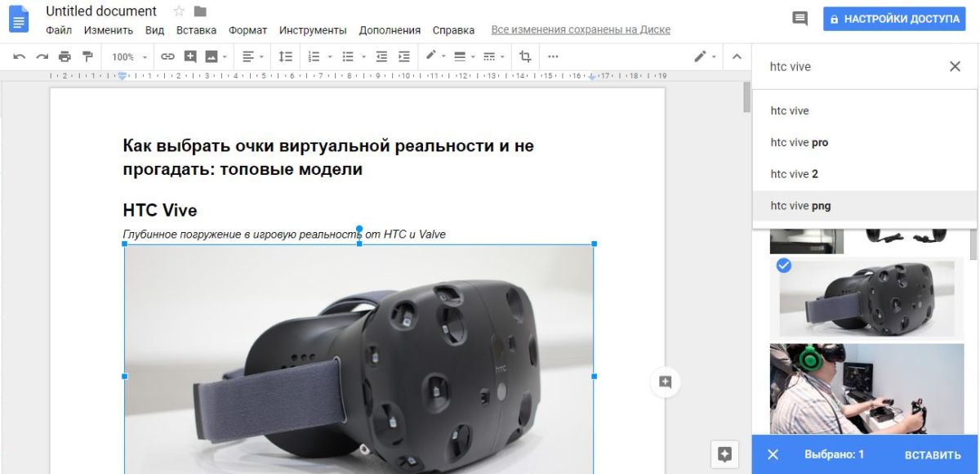Image resolution: width=980 pixels, height=474 pixels.
Task: Click the inserted HTC Vive headset image
Action: tap(359, 359)
